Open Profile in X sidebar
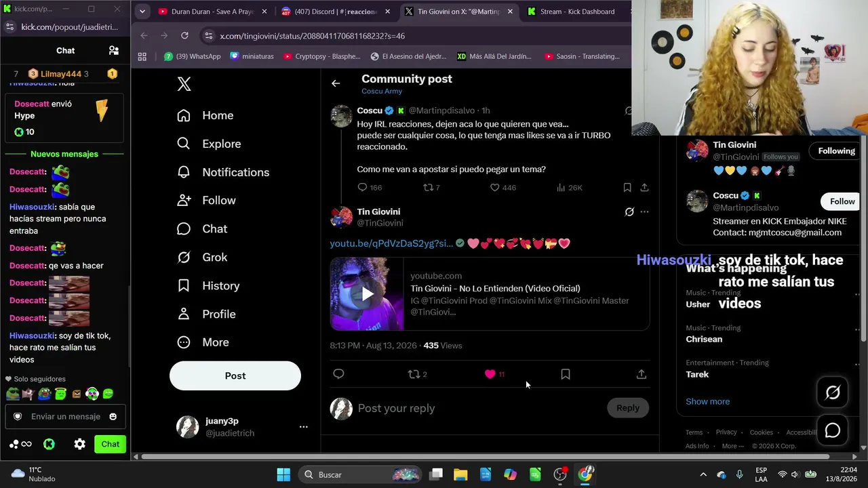This screenshot has height=488, width=868. [206, 314]
